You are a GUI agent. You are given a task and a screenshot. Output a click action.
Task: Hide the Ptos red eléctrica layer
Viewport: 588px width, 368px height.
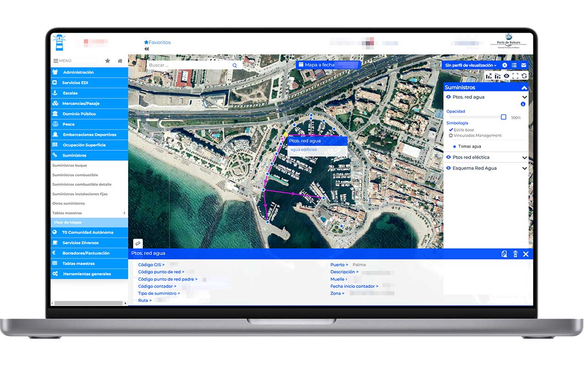(449, 157)
